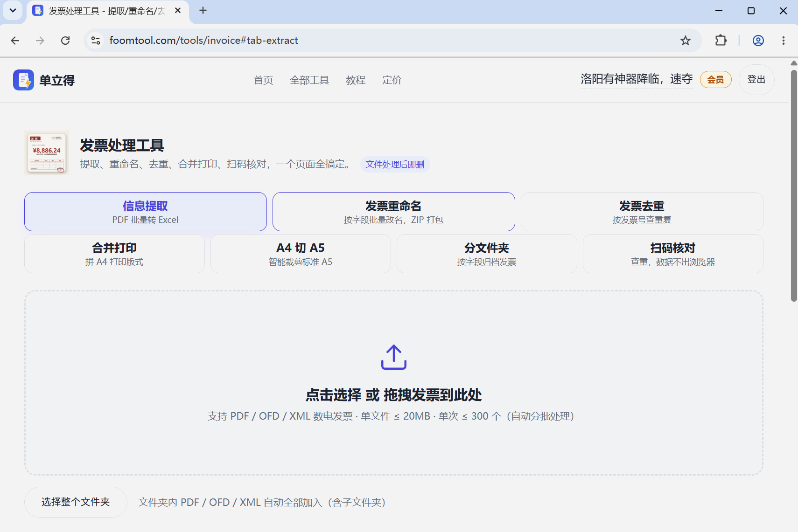Open the 教程 navigation link
Image resolution: width=798 pixels, height=532 pixels.
click(356, 80)
